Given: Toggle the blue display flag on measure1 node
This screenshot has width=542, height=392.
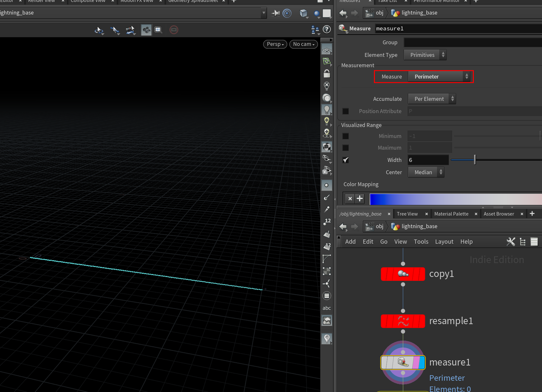Looking at the screenshot, I should click(x=422, y=362).
